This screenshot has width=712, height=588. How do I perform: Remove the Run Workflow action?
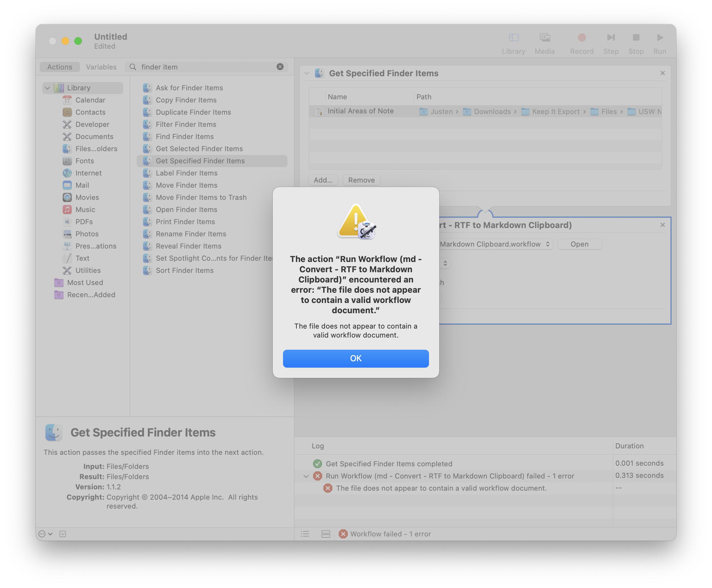point(663,225)
